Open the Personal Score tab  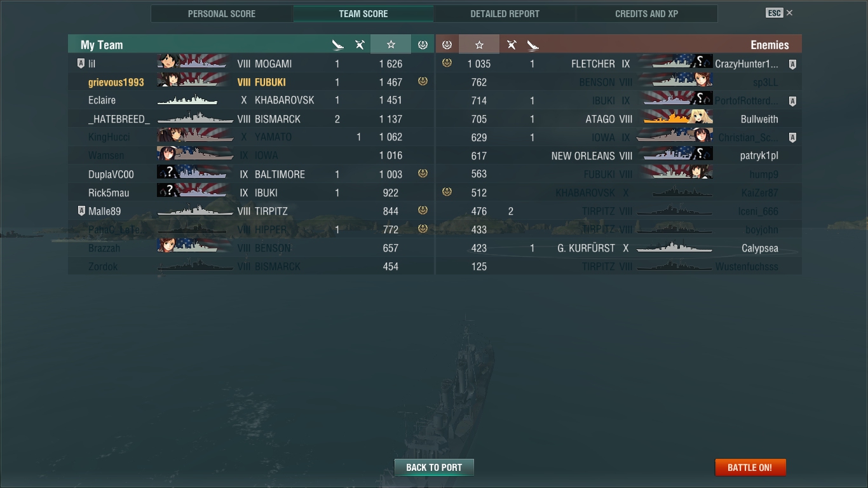pyautogui.click(x=222, y=13)
